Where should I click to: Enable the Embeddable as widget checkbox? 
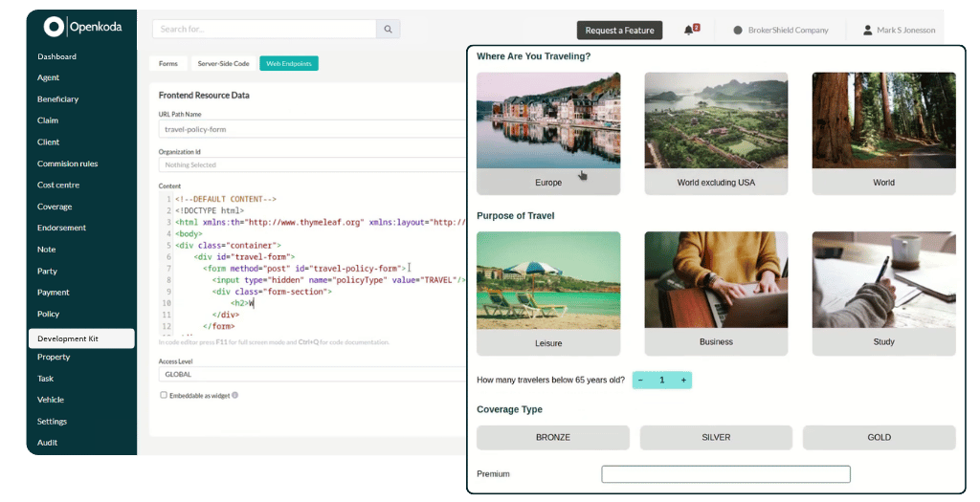[164, 395]
